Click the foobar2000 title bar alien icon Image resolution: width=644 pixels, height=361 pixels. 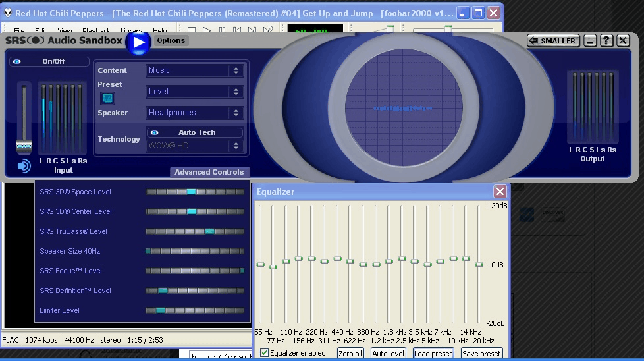tap(8, 13)
